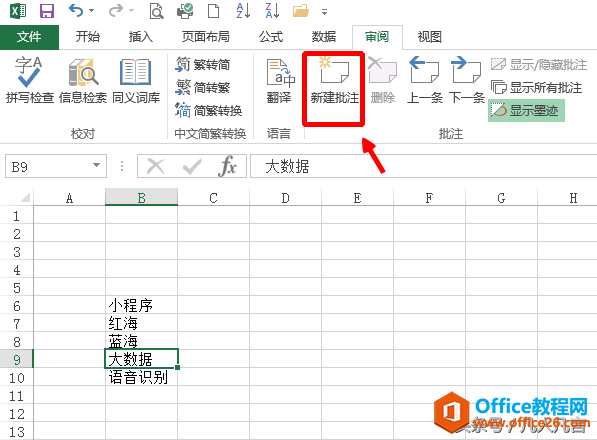
Task: Cancel entry with formula bar X button
Action: tap(156, 166)
